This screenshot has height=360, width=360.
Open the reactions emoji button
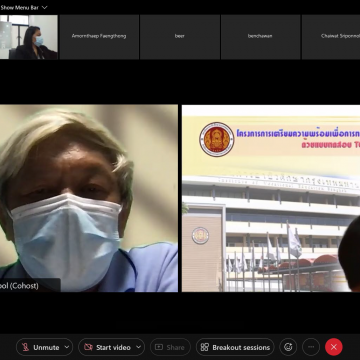[x=288, y=347]
